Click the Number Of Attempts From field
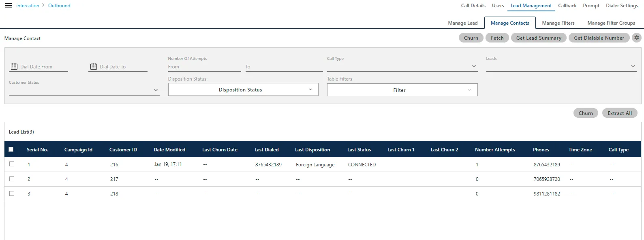This screenshot has height=240, width=644. (x=205, y=67)
